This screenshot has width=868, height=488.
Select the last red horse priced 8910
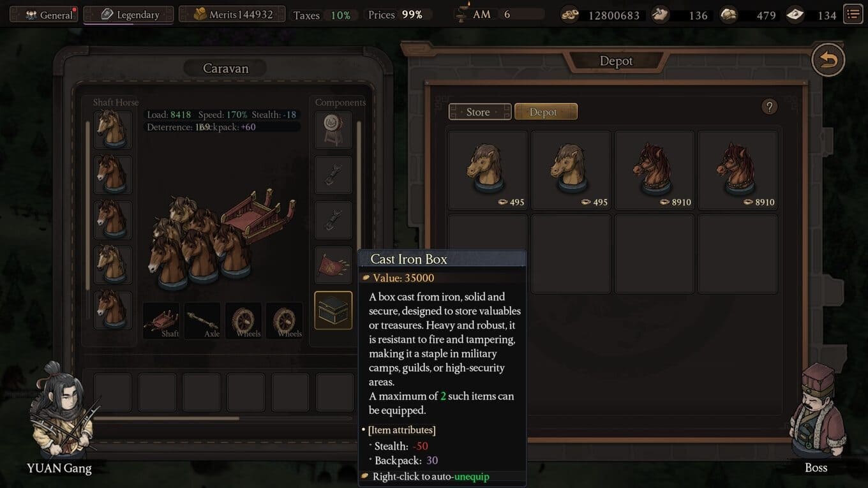pyautogui.click(x=737, y=170)
